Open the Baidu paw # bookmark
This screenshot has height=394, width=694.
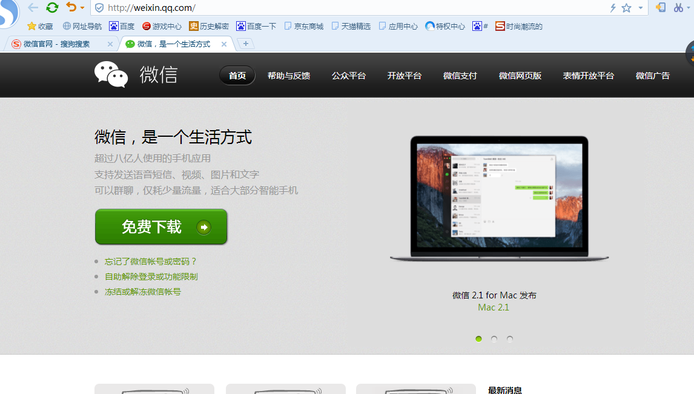[480, 27]
